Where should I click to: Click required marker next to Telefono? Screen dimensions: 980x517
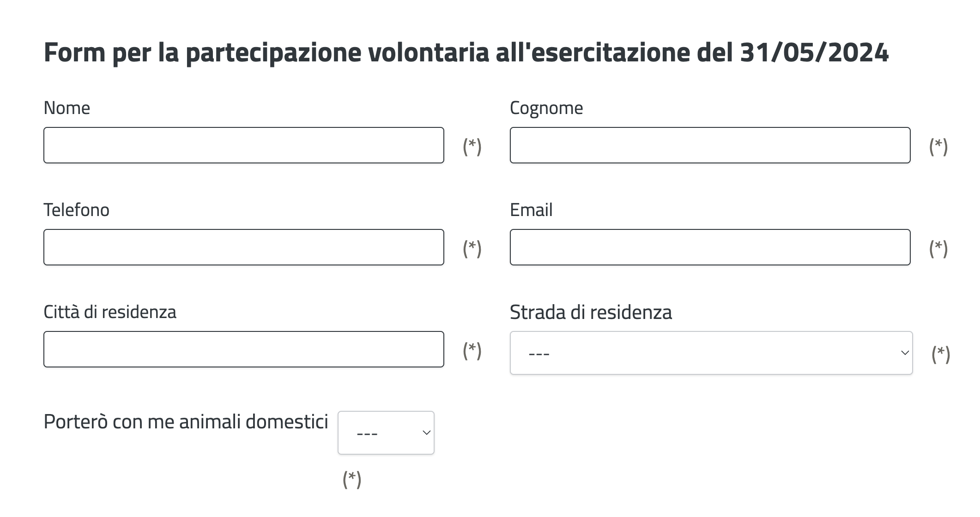472,248
